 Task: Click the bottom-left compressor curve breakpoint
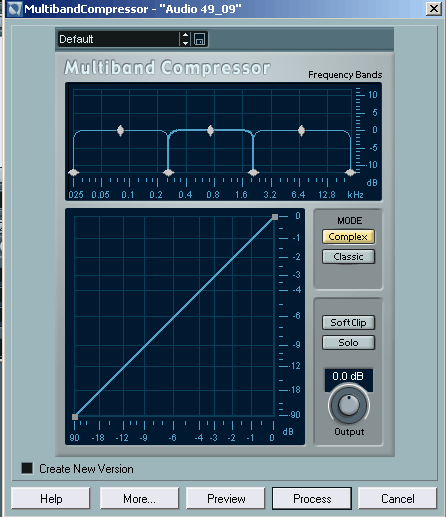point(75,417)
